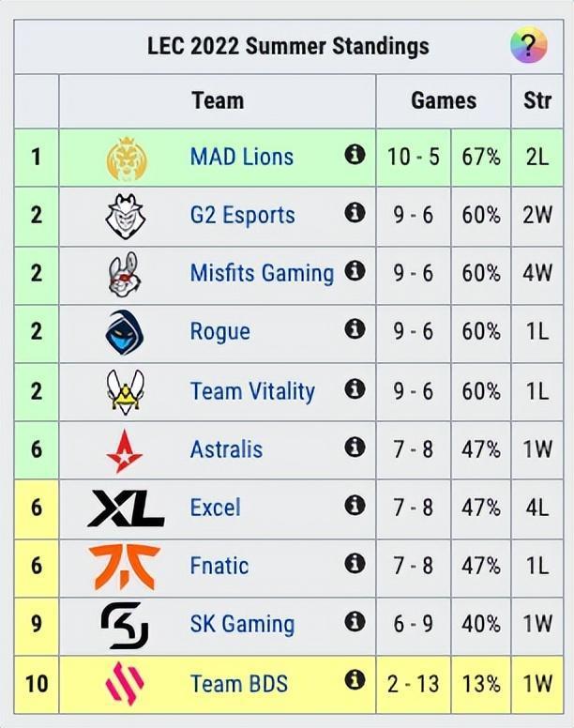The height and width of the screenshot is (728, 574).
Task: Click the Fnatic orange logo
Action: (126, 566)
